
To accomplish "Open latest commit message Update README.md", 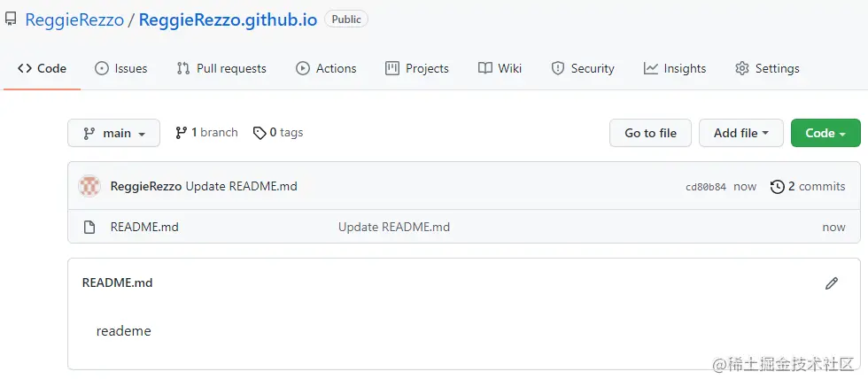I will pos(241,187).
